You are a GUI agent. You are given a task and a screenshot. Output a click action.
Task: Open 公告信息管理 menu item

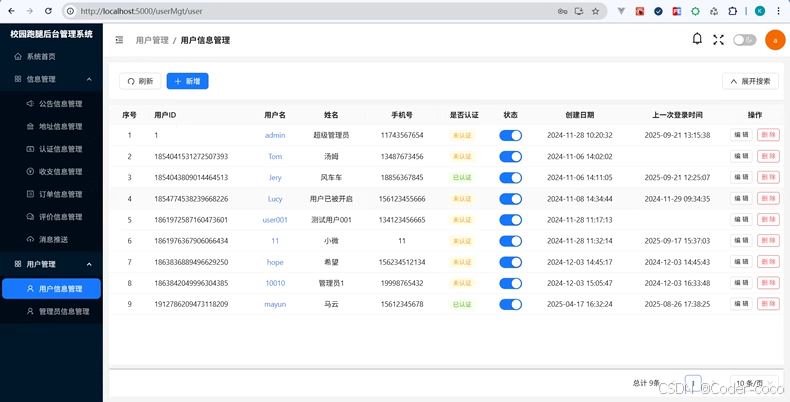coord(51,104)
